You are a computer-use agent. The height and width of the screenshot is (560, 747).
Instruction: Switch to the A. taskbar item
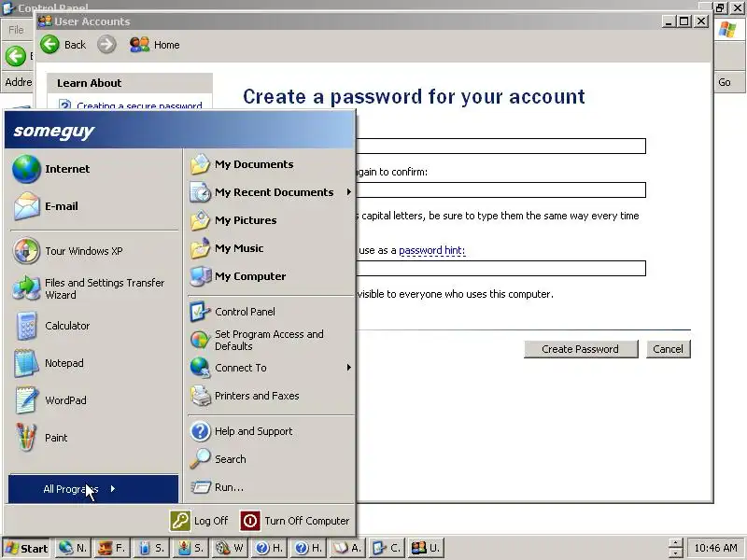(346, 548)
